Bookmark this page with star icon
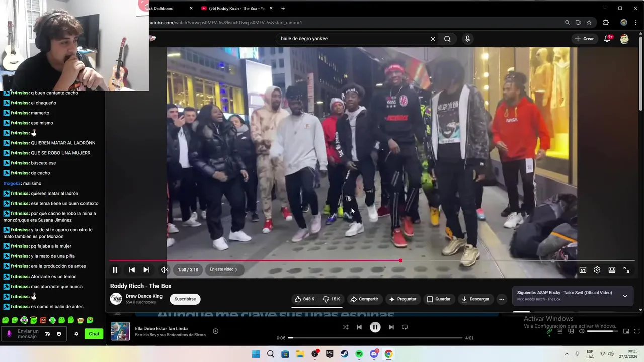This screenshot has height=362, width=644. pyautogui.click(x=589, y=22)
